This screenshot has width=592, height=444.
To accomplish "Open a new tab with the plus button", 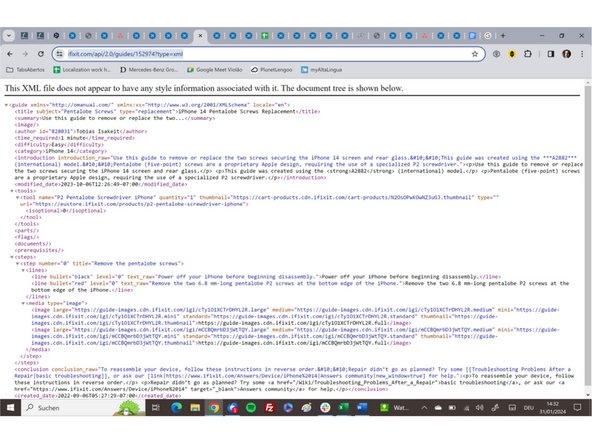I will [x=503, y=35].
